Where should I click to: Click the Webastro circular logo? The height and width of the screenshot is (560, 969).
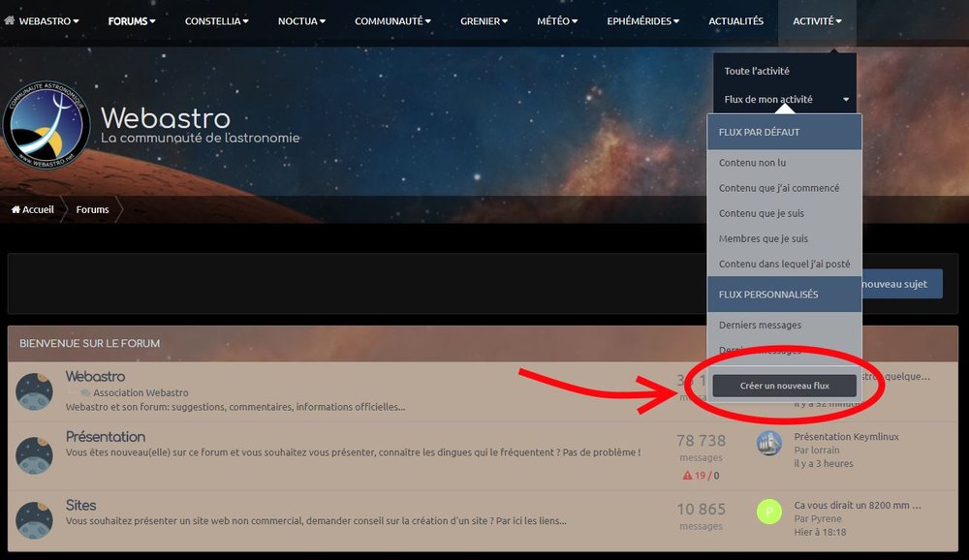(47, 125)
